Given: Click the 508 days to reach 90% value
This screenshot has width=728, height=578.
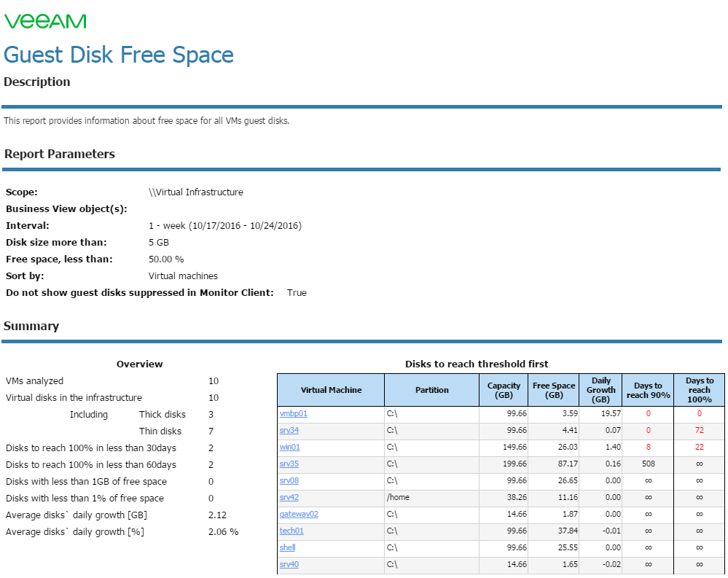Looking at the screenshot, I should (x=648, y=464).
